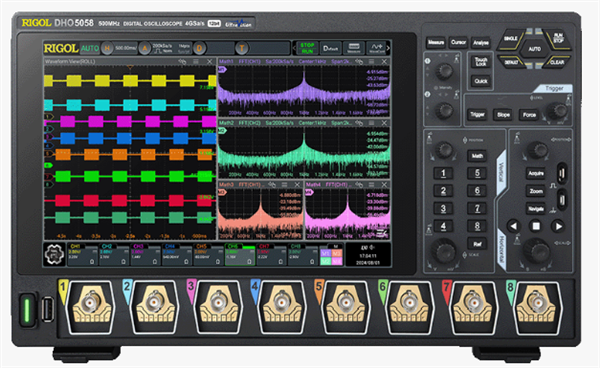This screenshot has height=368, width=600.
Task: Tap the Cursor front-panel key
Action: pos(458,42)
